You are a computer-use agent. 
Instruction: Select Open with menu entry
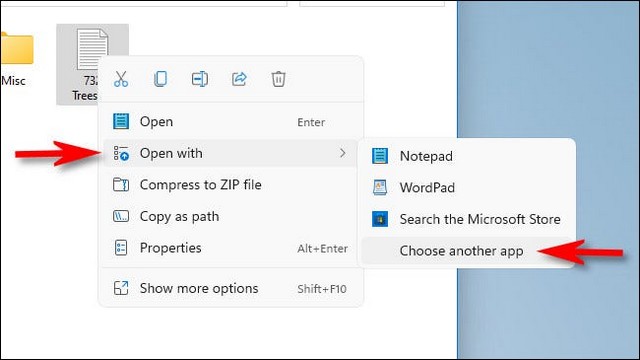[x=229, y=153]
